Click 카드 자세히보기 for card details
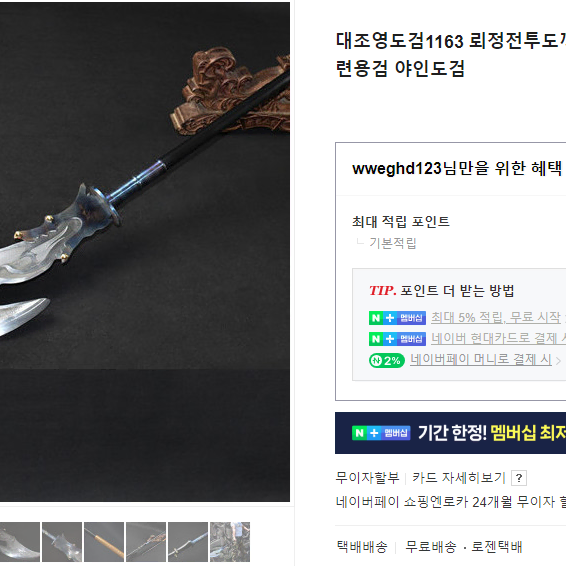Viewport: 566px width, 566px height. (459, 478)
